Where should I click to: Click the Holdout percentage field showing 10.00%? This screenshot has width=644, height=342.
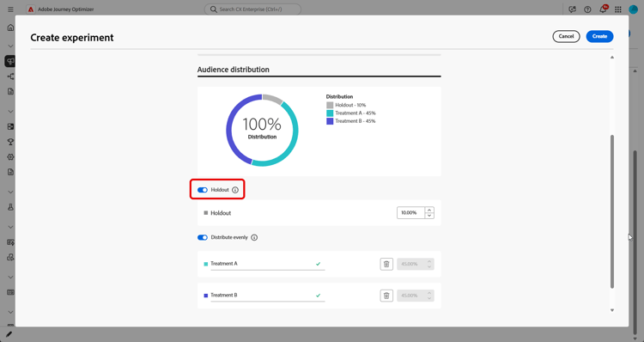tap(410, 213)
